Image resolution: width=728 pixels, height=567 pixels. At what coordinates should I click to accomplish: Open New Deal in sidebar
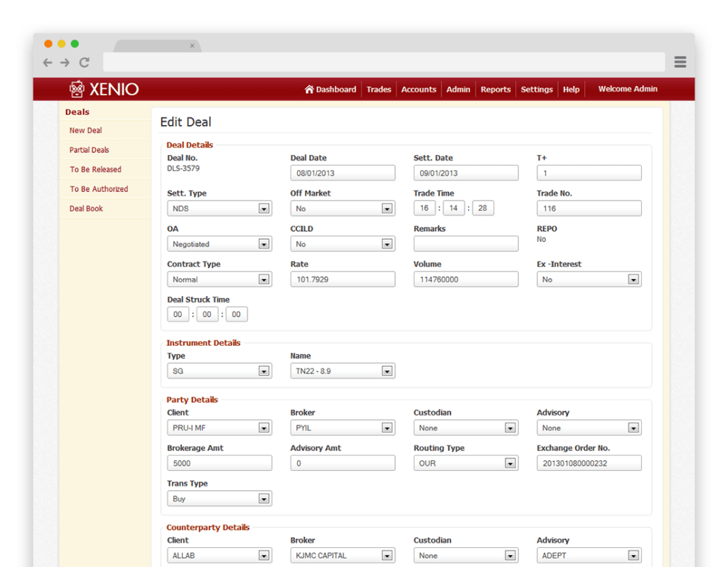click(x=85, y=131)
